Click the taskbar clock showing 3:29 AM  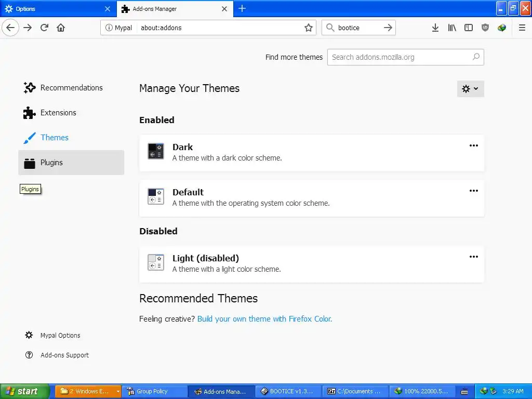[513, 391]
